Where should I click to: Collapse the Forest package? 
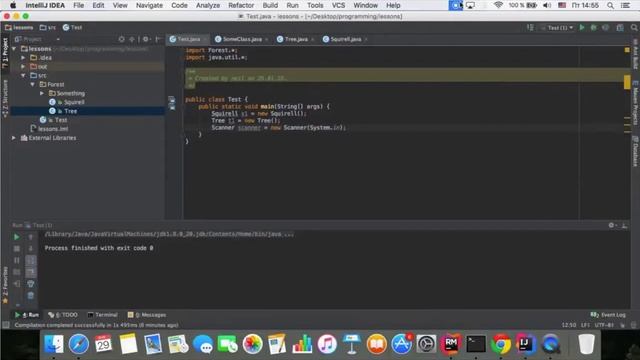pyautogui.click(x=33, y=84)
